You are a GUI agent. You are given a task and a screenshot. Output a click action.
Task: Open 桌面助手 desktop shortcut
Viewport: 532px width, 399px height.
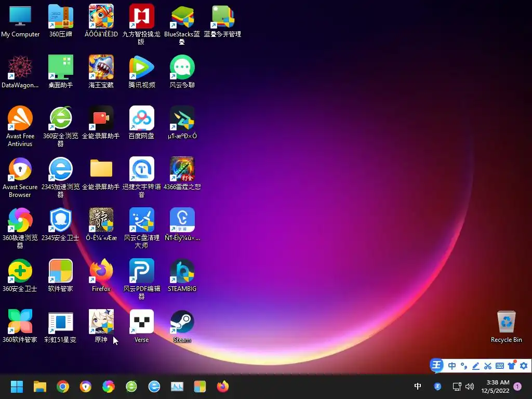pos(60,71)
